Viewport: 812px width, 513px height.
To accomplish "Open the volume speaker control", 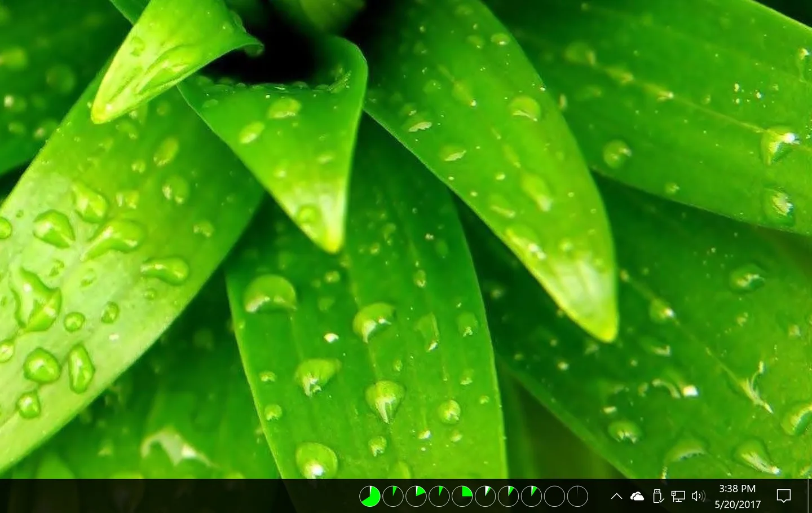I will [698, 496].
